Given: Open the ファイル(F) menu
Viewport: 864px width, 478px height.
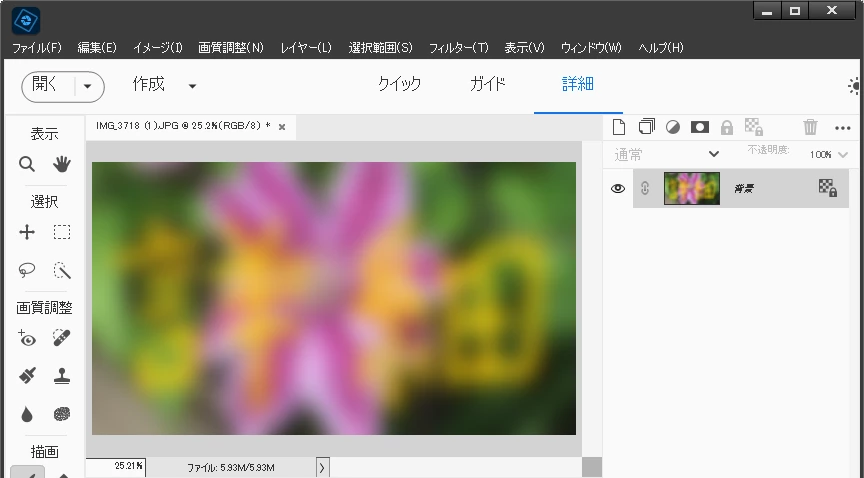Looking at the screenshot, I should [x=37, y=48].
